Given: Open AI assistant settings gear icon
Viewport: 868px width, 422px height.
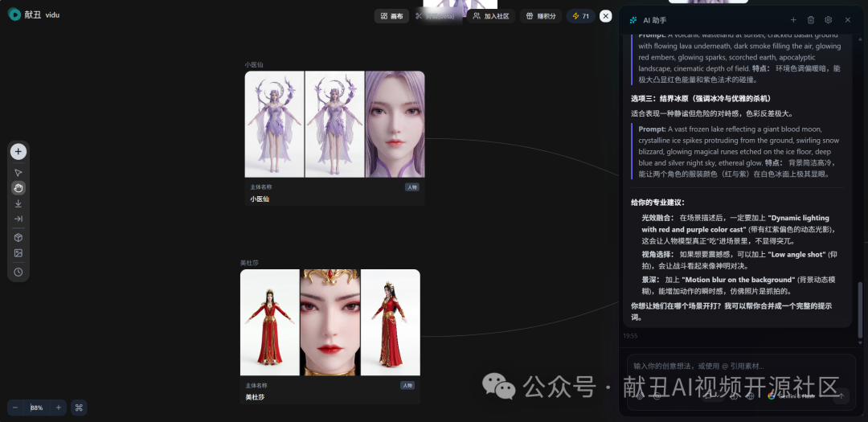Looking at the screenshot, I should point(828,20).
